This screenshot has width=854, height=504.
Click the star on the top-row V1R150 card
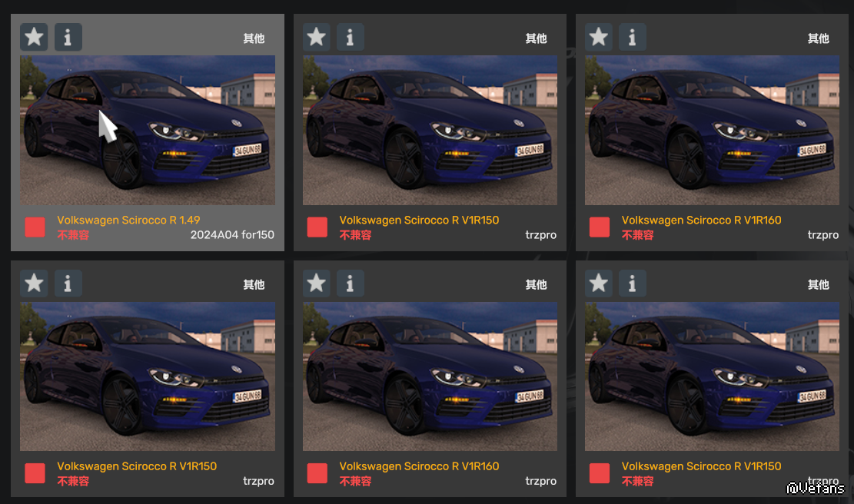tap(317, 37)
